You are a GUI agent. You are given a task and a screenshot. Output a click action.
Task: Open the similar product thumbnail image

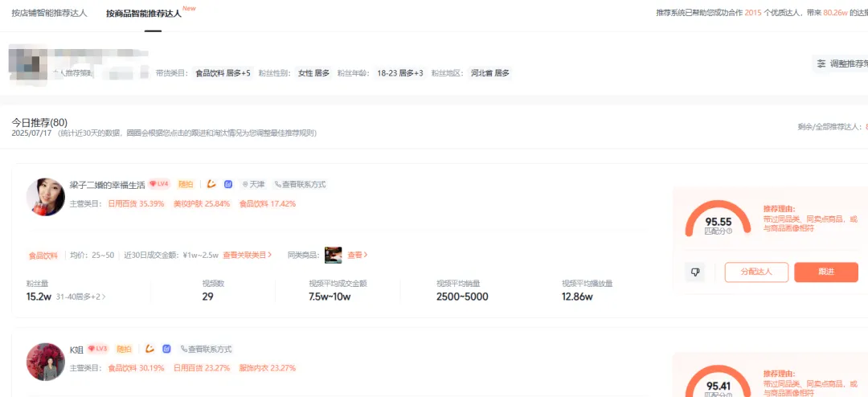[333, 255]
